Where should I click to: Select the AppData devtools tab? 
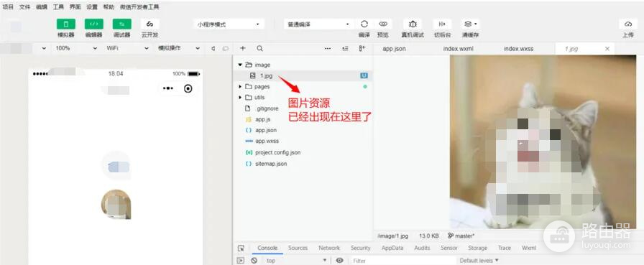[x=392, y=248]
